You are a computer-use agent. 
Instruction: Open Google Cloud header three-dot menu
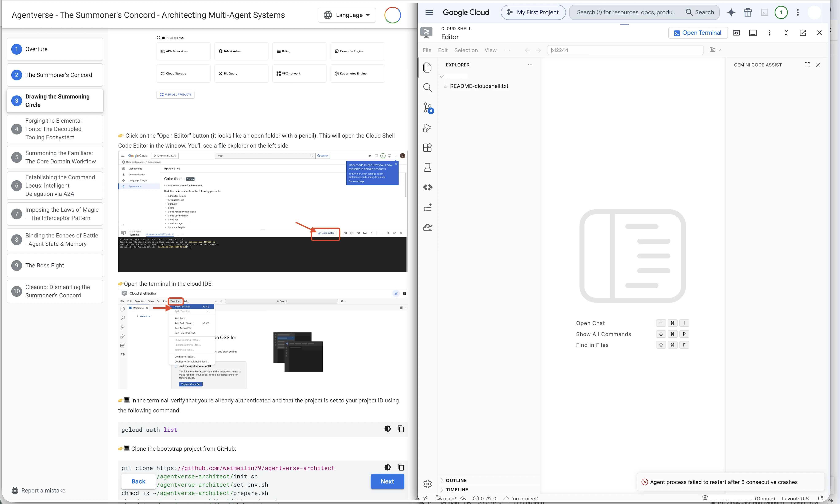tap(798, 12)
